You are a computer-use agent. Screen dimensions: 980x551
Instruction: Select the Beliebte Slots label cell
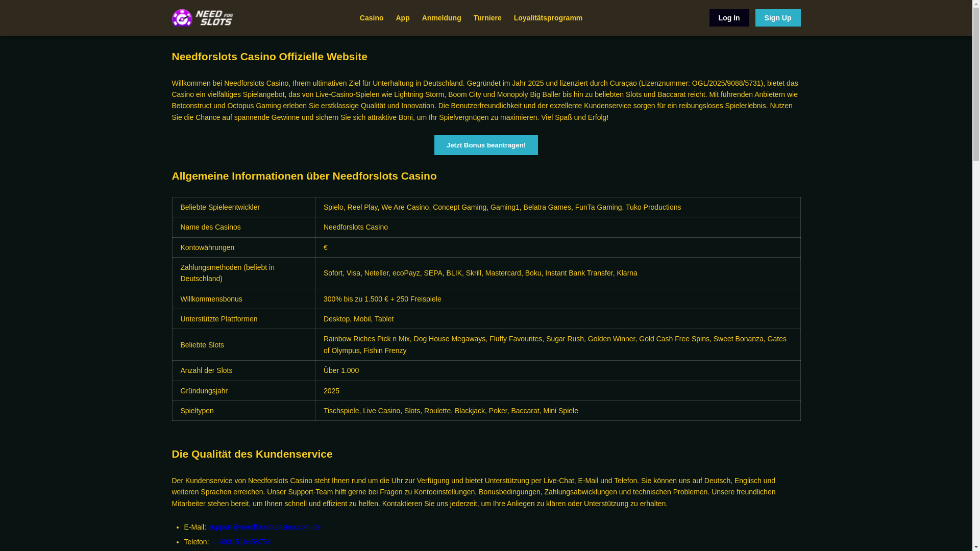[243, 345]
